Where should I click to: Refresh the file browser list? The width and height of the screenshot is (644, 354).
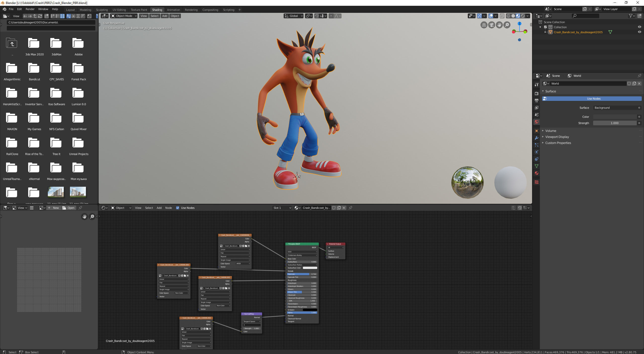(40, 16)
